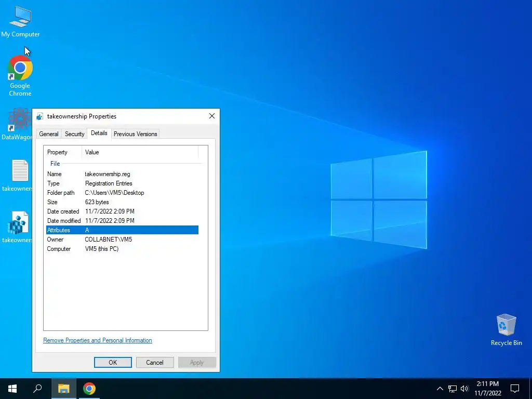Screen dimensions: 532x399
Task: Open Remove Properties and Personal Information link
Action: (x=98, y=340)
